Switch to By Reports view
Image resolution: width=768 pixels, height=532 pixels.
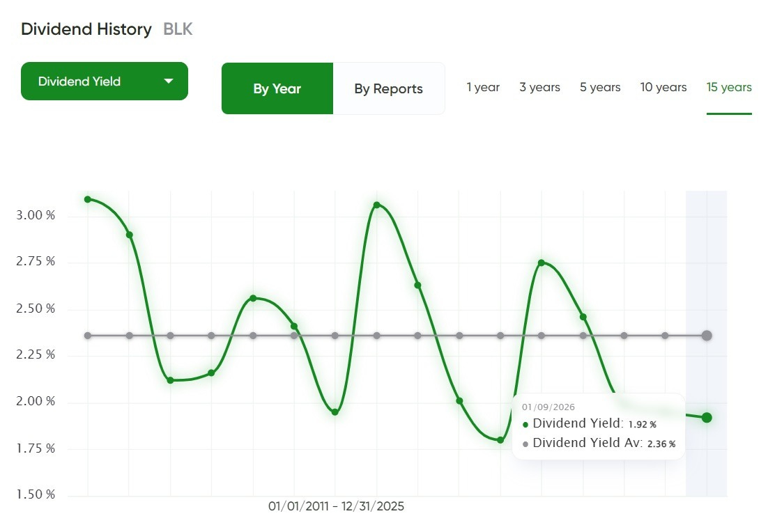coord(388,88)
